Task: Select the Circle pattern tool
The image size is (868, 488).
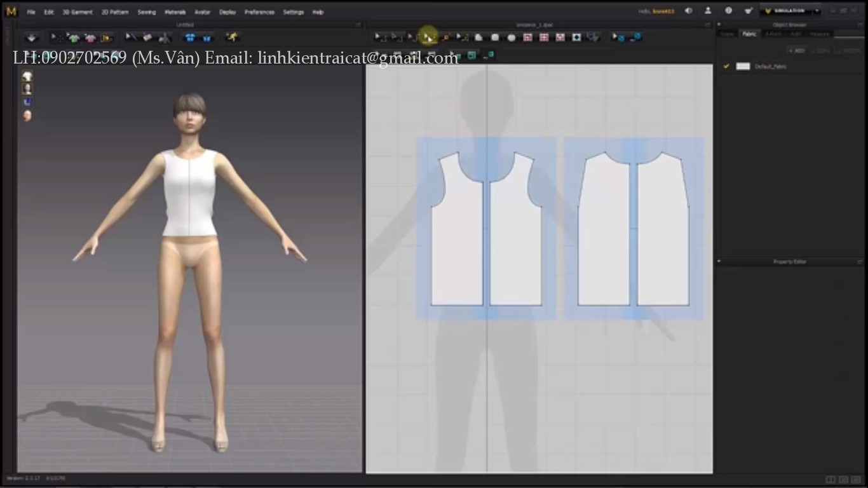Action: point(512,37)
